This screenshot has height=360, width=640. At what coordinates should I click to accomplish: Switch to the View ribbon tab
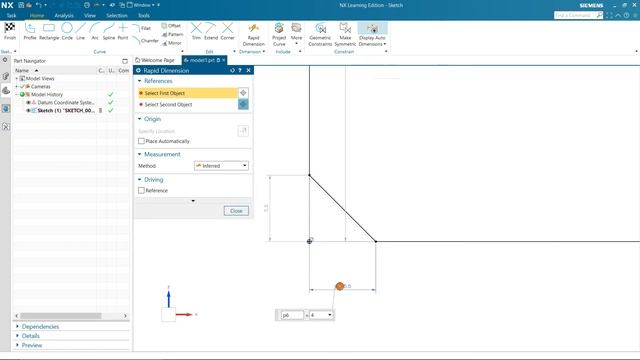tap(90, 16)
